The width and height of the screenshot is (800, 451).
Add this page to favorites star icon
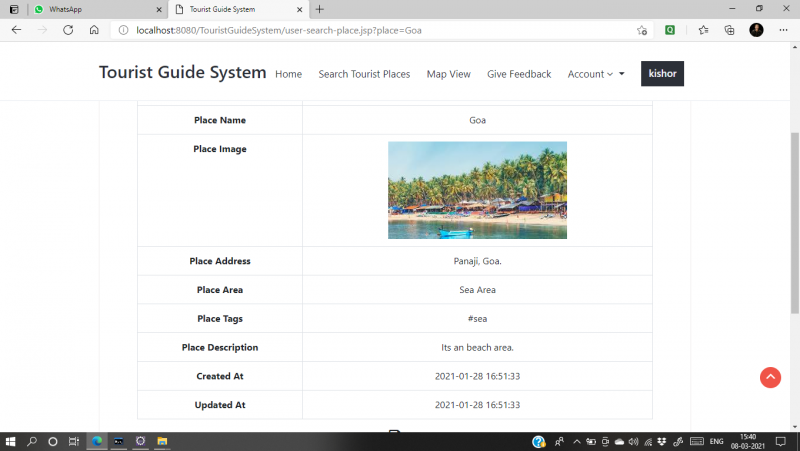click(x=642, y=30)
